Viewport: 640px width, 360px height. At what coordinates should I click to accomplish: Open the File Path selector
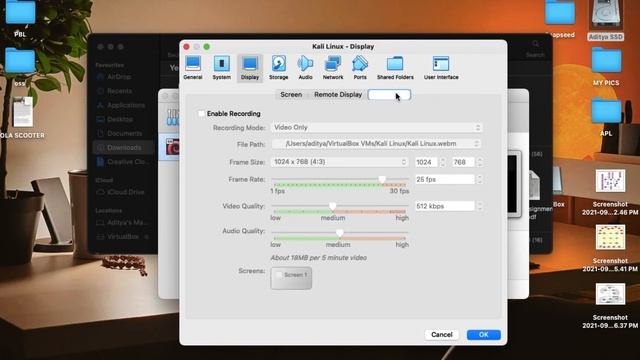click(376, 144)
